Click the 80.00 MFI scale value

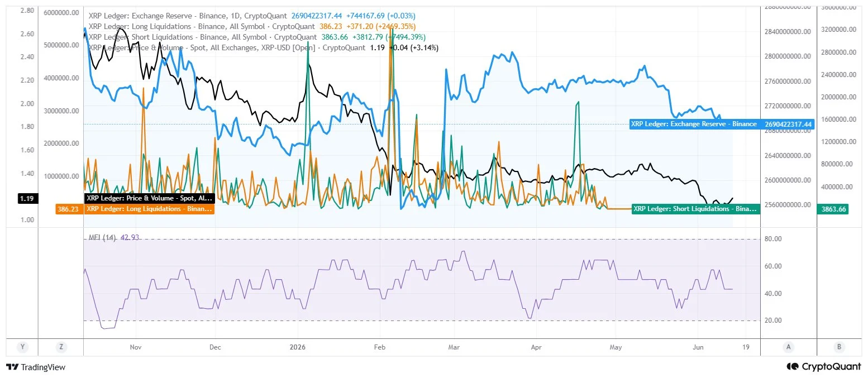pos(773,239)
